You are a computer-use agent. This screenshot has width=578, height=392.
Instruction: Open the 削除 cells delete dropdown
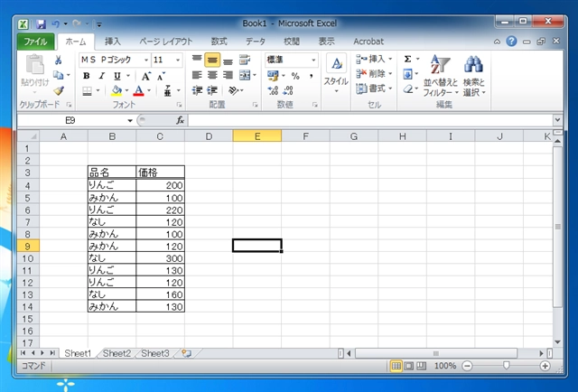click(x=374, y=74)
